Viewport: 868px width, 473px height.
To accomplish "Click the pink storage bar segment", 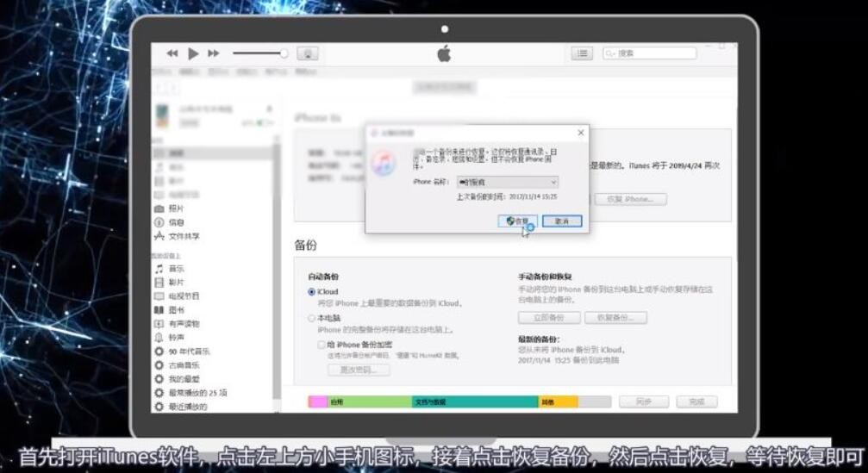I will [x=318, y=402].
